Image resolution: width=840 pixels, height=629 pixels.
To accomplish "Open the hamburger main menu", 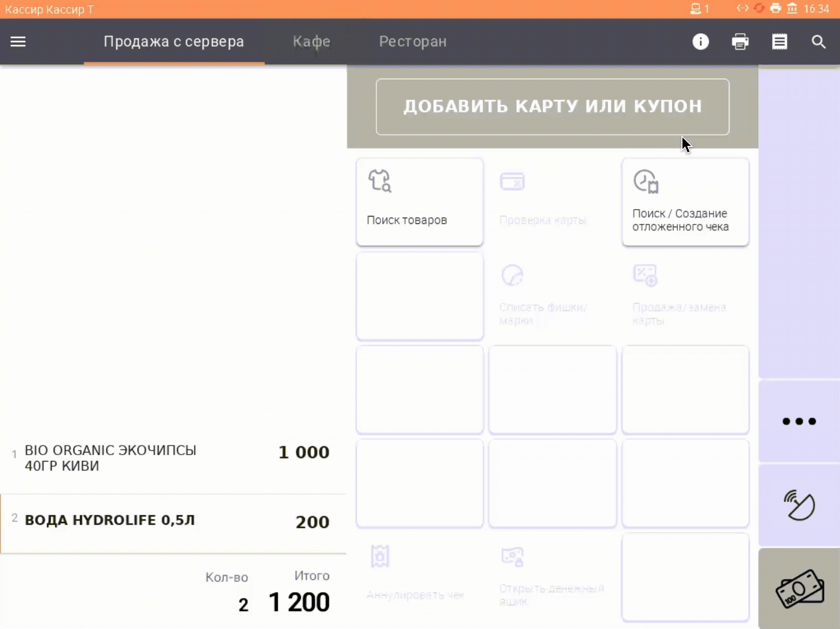I will (x=18, y=42).
